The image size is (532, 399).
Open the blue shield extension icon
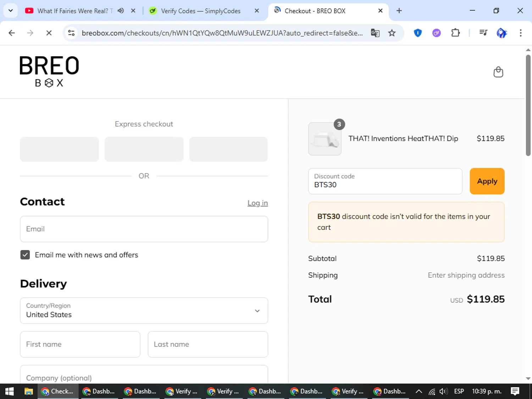[418, 33]
